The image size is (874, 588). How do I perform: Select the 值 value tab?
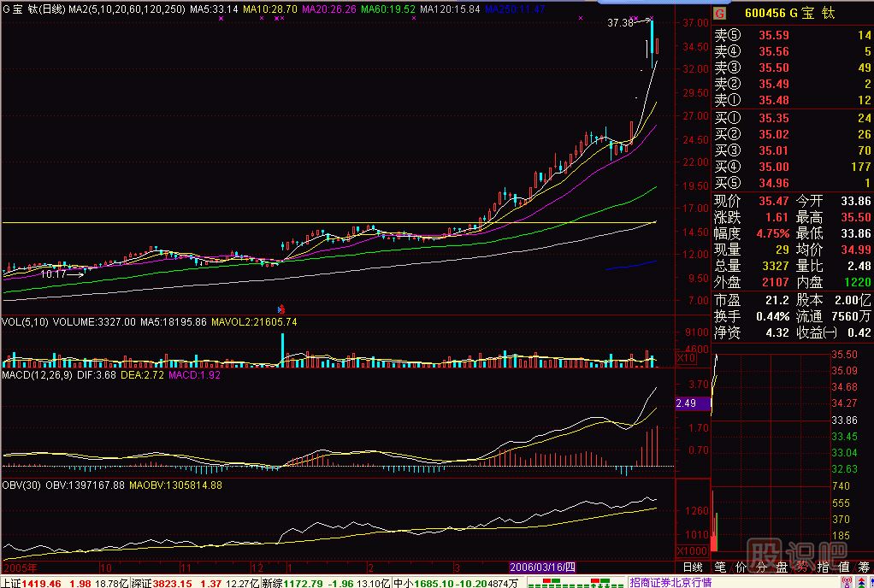point(844,567)
